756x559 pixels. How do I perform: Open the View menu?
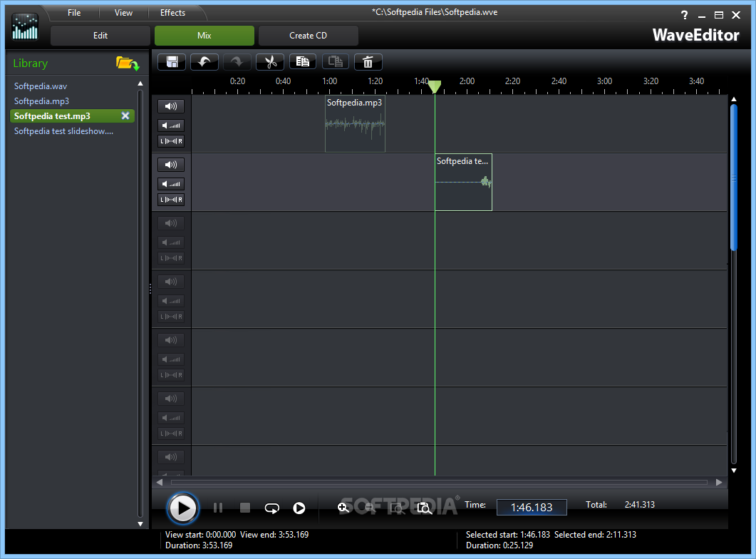[123, 13]
